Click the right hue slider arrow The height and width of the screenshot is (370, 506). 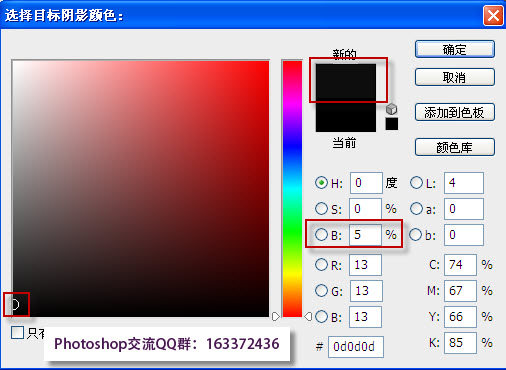tap(308, 316)
